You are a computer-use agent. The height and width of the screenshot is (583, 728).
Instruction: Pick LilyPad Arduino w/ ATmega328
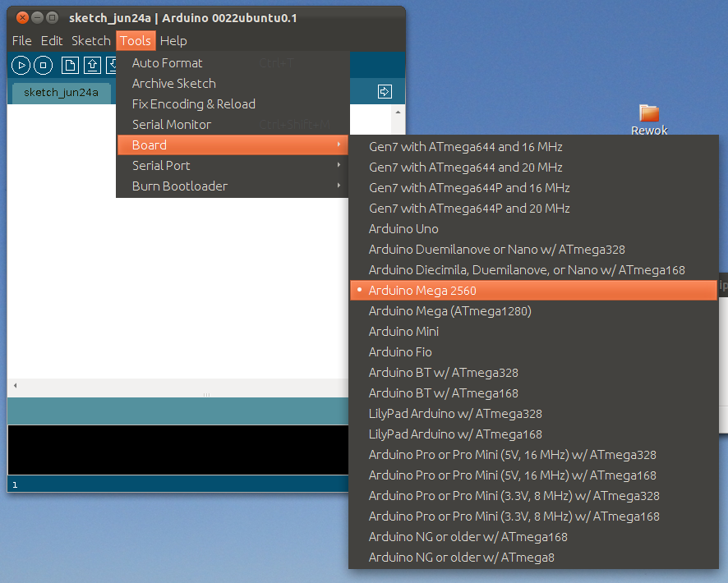455,414
